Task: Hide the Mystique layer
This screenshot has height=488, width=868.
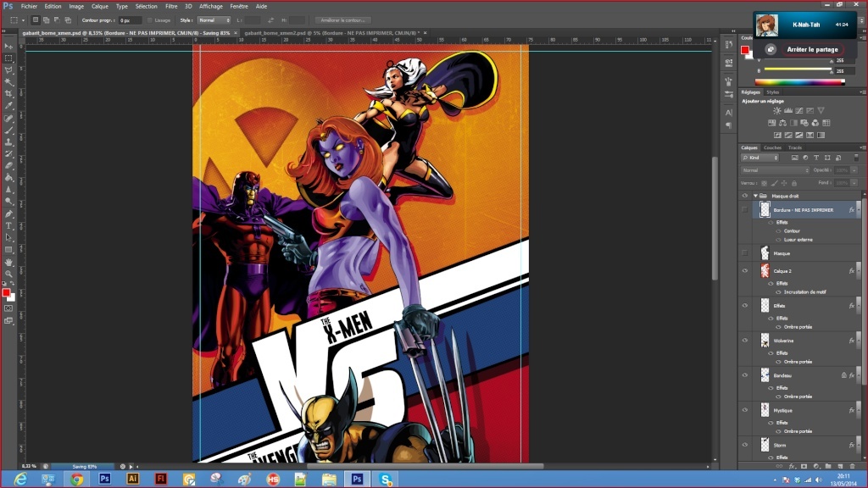Action: (744, 411)
